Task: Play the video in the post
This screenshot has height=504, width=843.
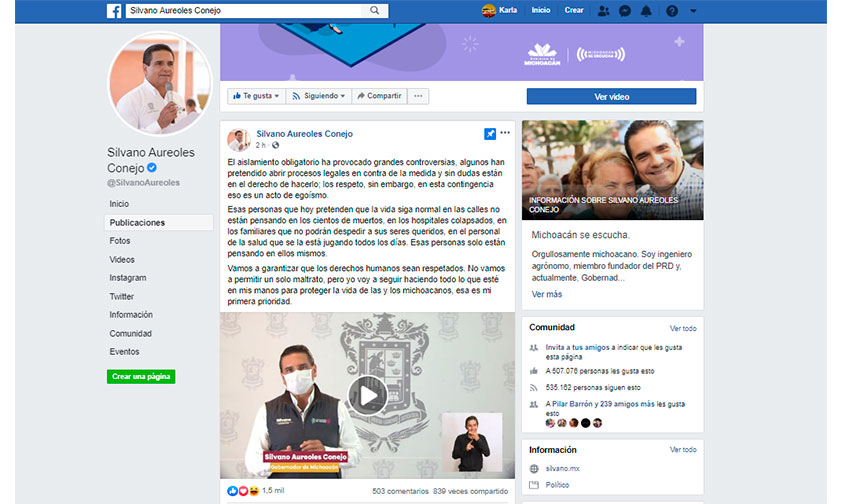Action: pyautogui.click(x=367, y=395)
